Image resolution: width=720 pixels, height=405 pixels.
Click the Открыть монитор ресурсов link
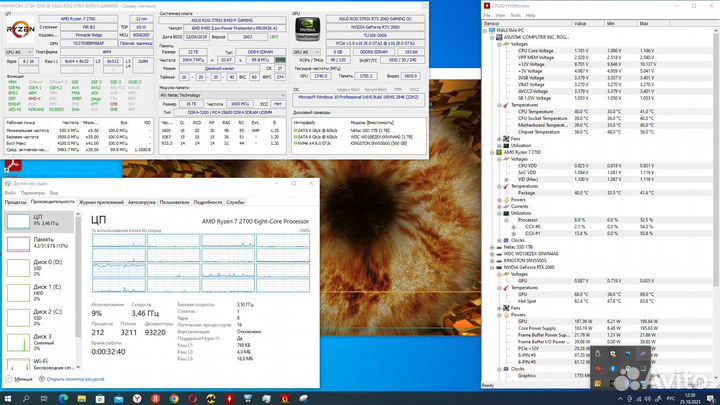tap(72, 380)
